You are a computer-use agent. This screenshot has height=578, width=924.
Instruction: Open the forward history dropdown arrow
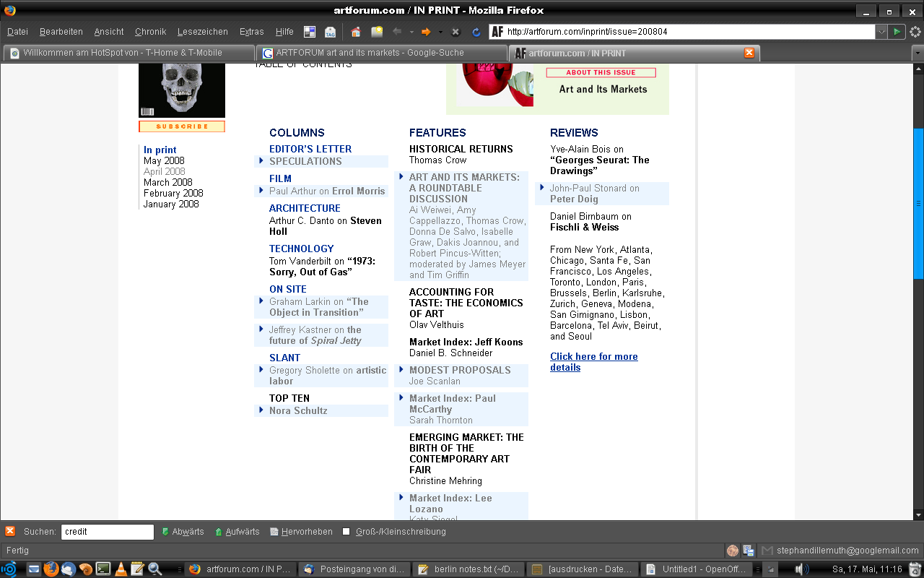[x=440, y=32]
